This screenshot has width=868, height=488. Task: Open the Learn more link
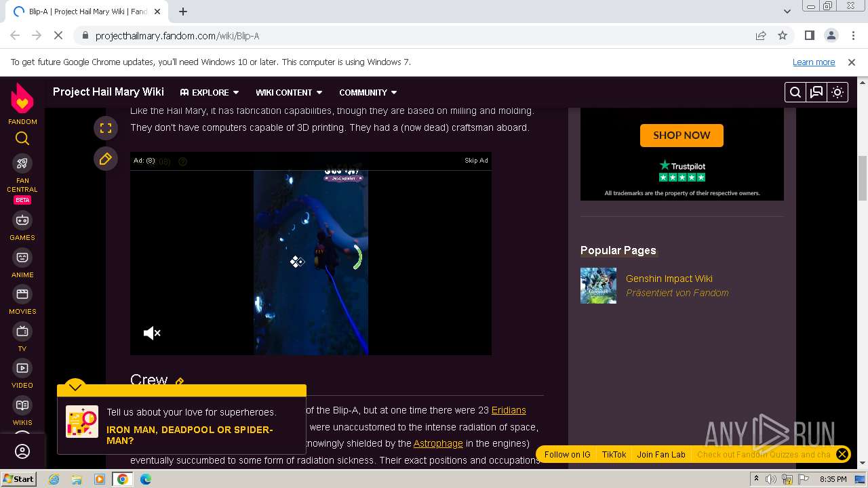tap(814, 62)
